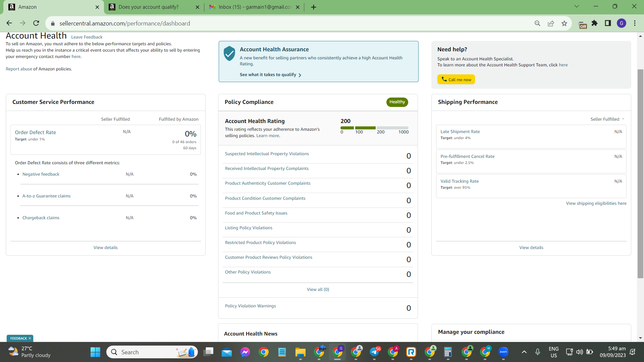
Task: Open Other Policy Violations
Action: [x=248, y=272]
